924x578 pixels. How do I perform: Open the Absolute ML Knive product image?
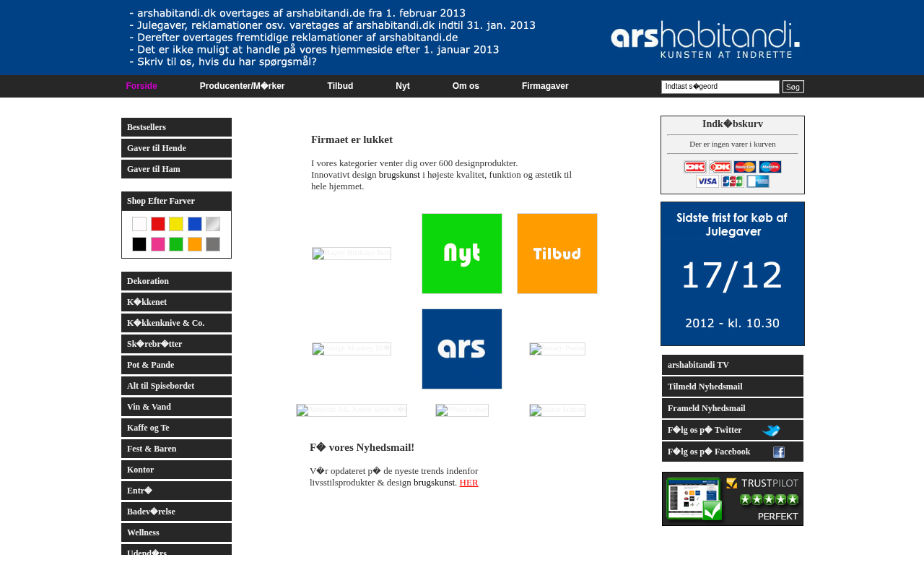[352, 410]
